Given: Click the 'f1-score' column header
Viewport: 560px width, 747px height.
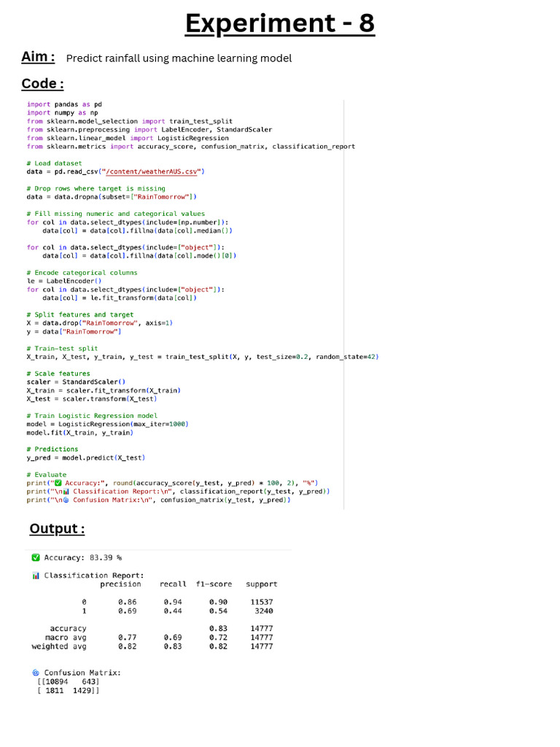Looking at the screenshot, I should pyautogui.click(x=214, y=584).
